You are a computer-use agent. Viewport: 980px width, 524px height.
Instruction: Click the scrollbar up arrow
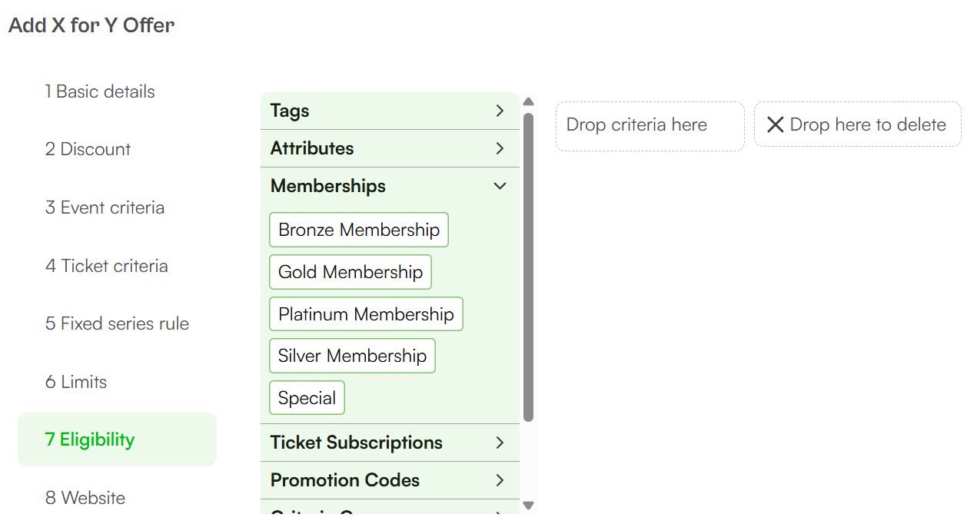(528, 101)
